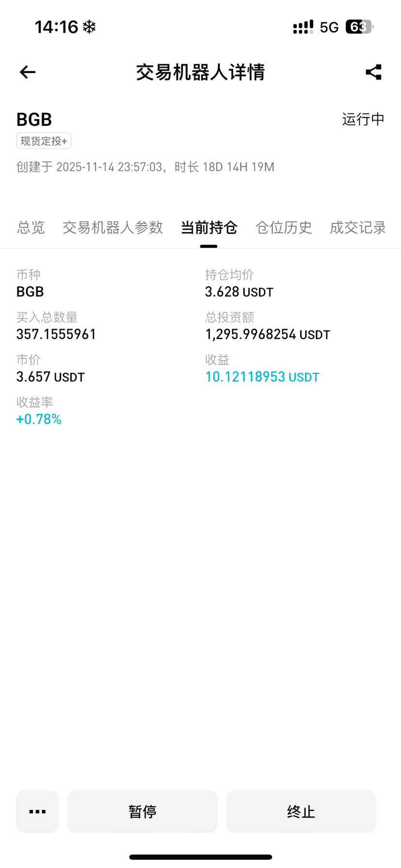Tap the +0.78% return rate
The image size is (401, 868).
[39, 419]
